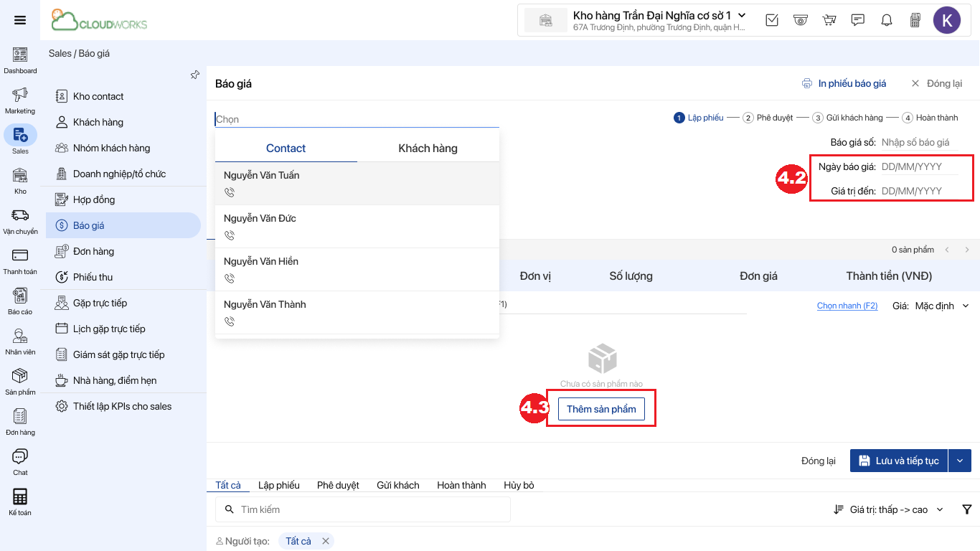This screenshot has height=551, width=980.
Task: Switch to the Khách hàng tab
Action: (428, 149)
